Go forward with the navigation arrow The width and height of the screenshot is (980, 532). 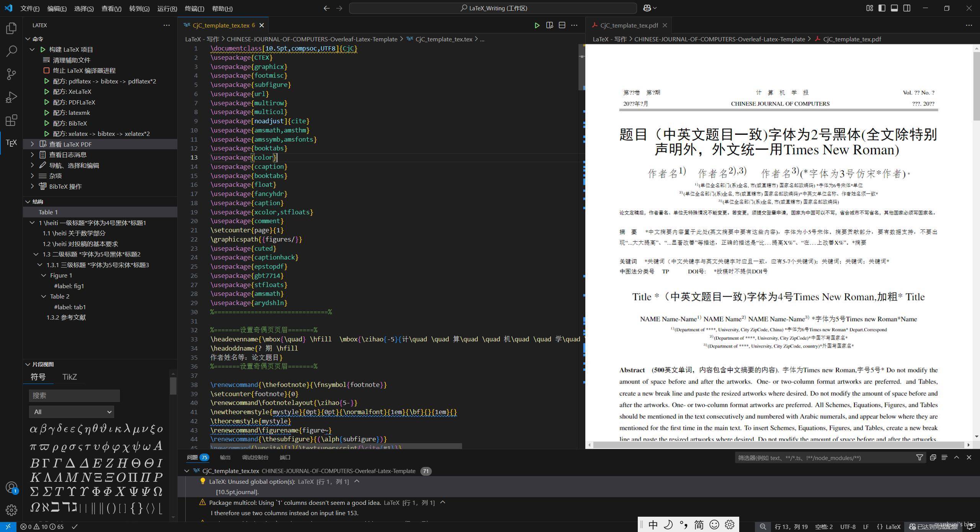pos(339,8)
